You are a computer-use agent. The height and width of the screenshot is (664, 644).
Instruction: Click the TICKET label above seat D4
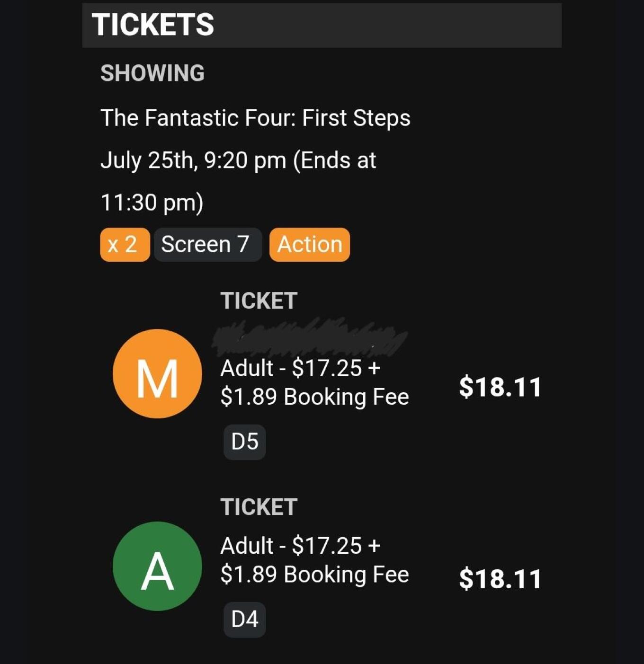(259, 507)
